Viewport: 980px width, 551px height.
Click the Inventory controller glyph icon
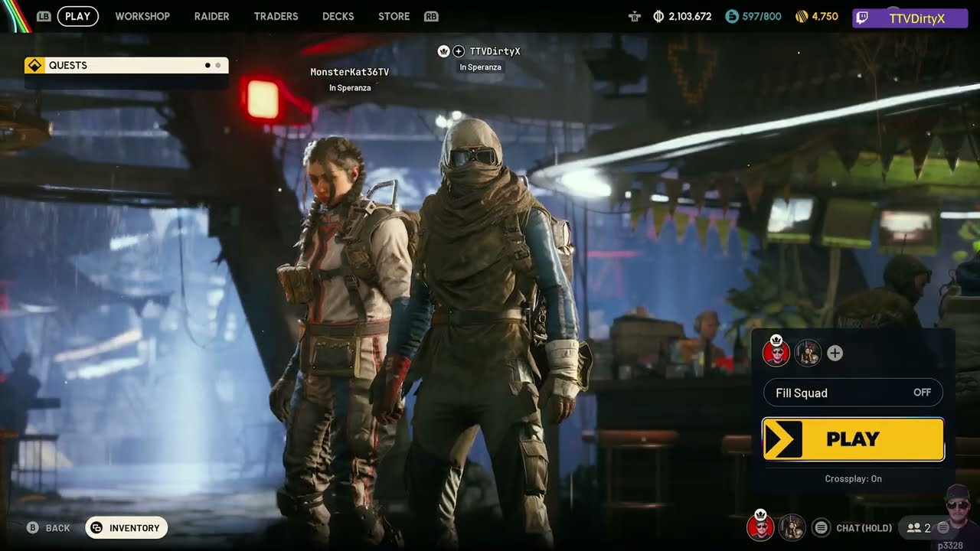pos(97,528)
